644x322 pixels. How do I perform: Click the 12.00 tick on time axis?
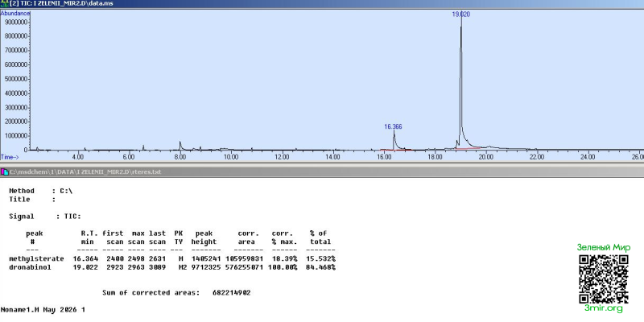[283, 157]
